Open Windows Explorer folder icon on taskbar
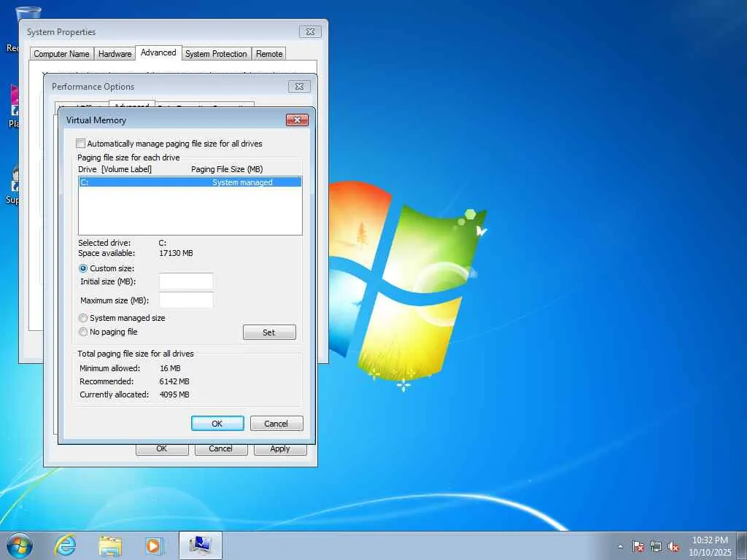This screenshot has width=747, height=560. [110, 545]
